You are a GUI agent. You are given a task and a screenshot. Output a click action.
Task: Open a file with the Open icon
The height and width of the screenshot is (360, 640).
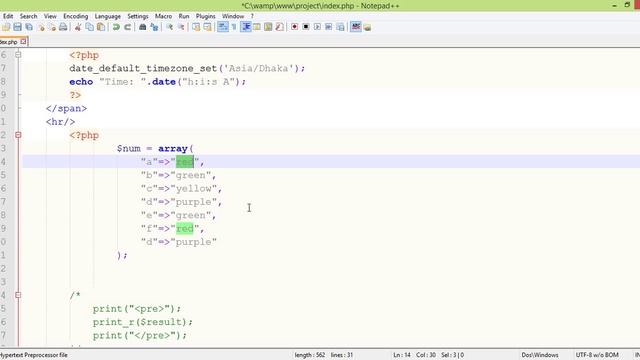tap(6, 27)
